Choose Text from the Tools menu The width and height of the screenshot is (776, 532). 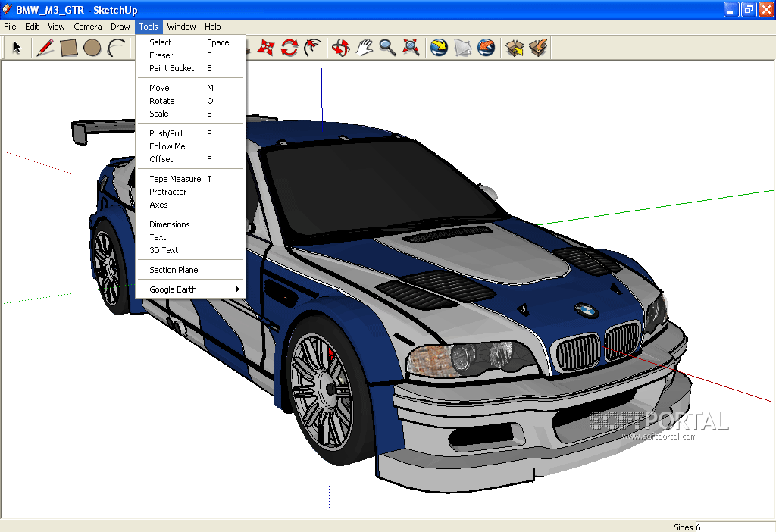pyautogui.click(x=190, y=237)
